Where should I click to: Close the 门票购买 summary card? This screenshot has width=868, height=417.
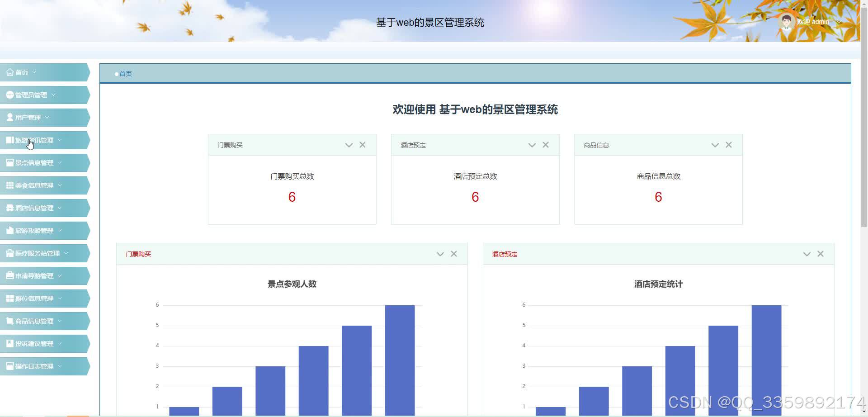[363, 145]
